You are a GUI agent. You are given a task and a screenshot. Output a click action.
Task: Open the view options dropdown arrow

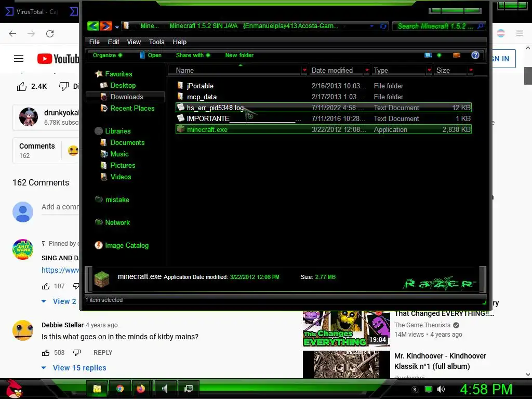click(x=439, y=55)
